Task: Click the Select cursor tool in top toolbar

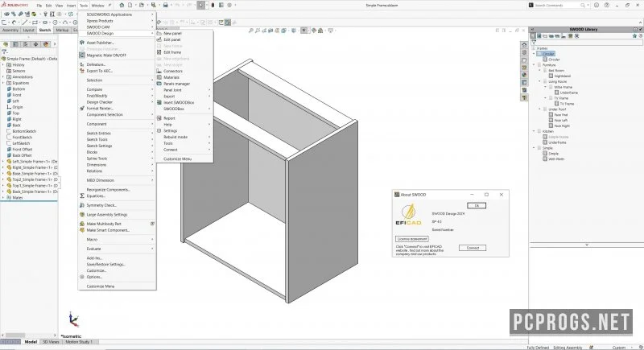Action: coord(200,6)
